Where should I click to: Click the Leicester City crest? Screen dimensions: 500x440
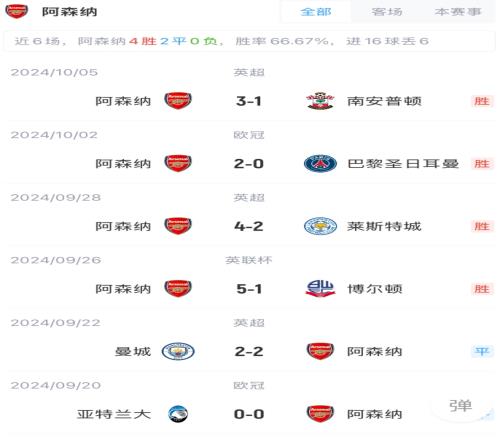(320, 226)
